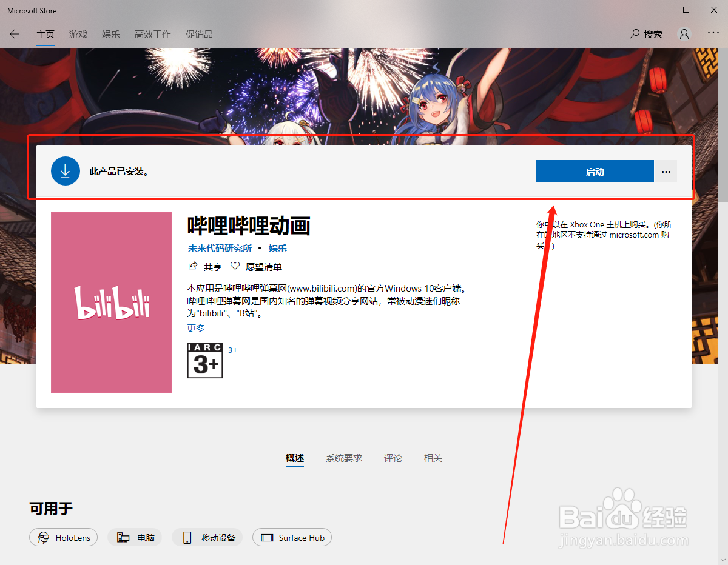Viewport: 728px width, 565px height.
Task: Click the scrollbar down arrow
Action: 723,559
